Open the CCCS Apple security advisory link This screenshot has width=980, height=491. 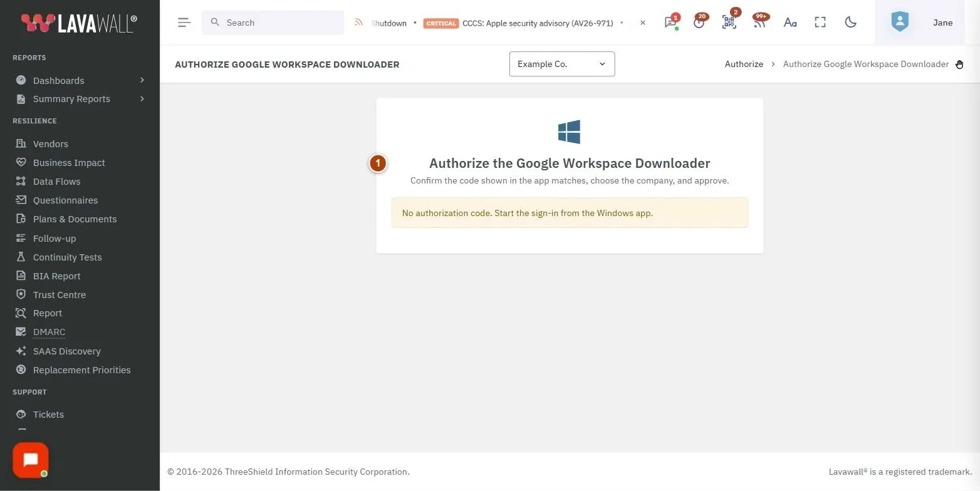(x=538, y=23)
